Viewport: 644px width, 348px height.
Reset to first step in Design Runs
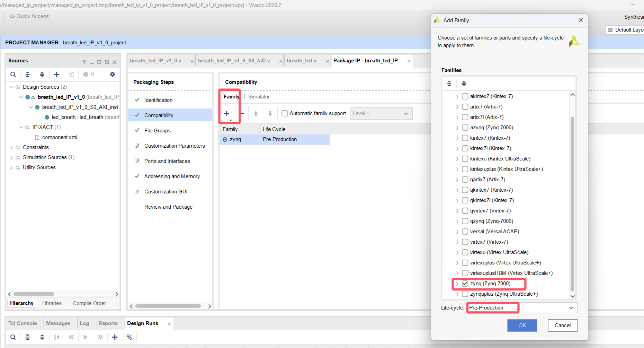(57, 337)
